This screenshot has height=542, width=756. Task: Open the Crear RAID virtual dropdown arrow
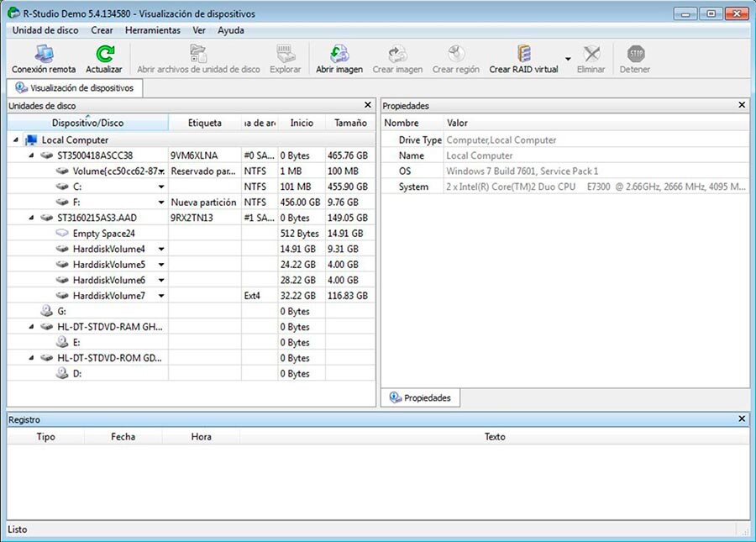pyautogui.click(x=568, y=59)
